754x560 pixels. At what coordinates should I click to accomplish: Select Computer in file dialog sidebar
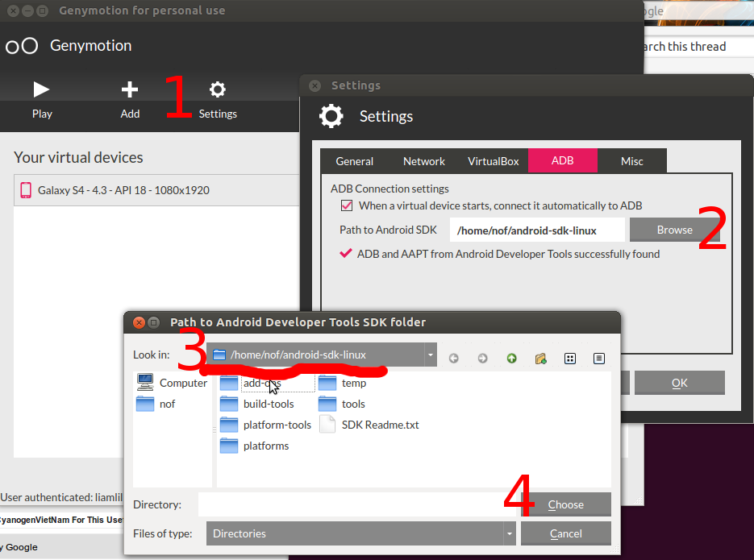[x=172, y=383]
